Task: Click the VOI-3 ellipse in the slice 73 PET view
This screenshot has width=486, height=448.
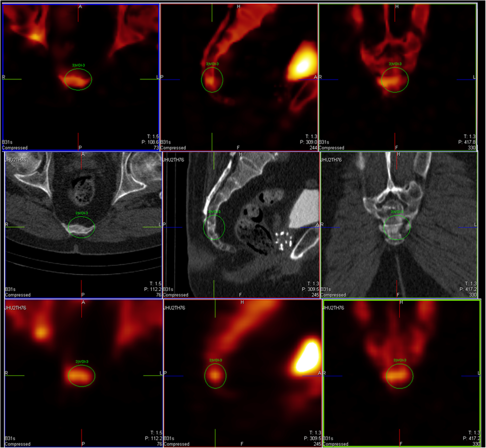Action: coord(78,79)
